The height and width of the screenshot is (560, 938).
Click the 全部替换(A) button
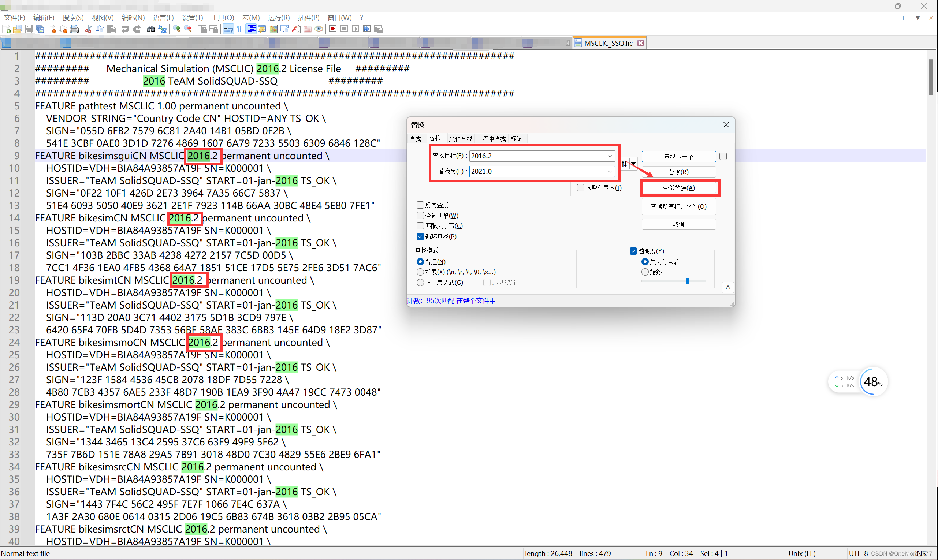678,188
